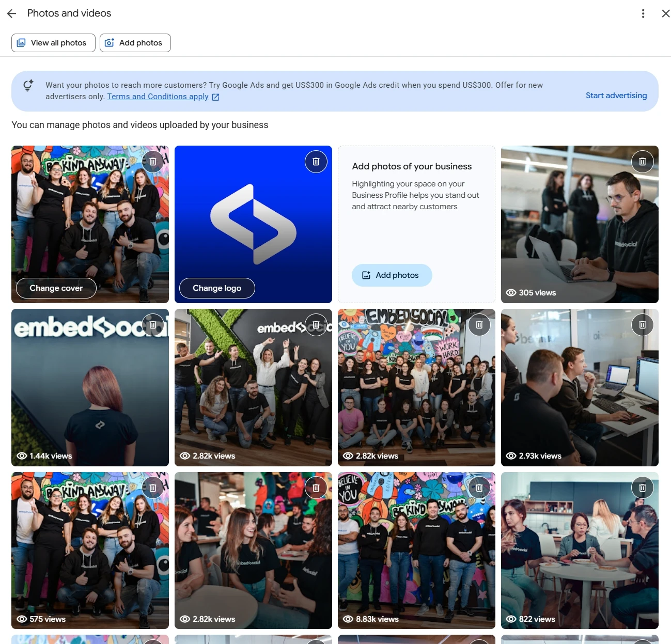Click the 2.93k views label
The image size is (671, 644).
pyautogui.click(x=540, y=456)
